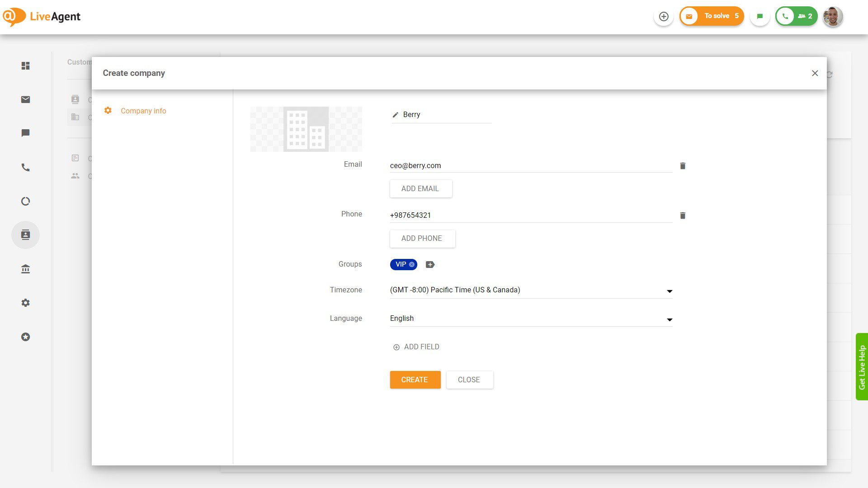Open the Chats speech bubble icon
Viewport: 868px width, 488px height.
26,133
